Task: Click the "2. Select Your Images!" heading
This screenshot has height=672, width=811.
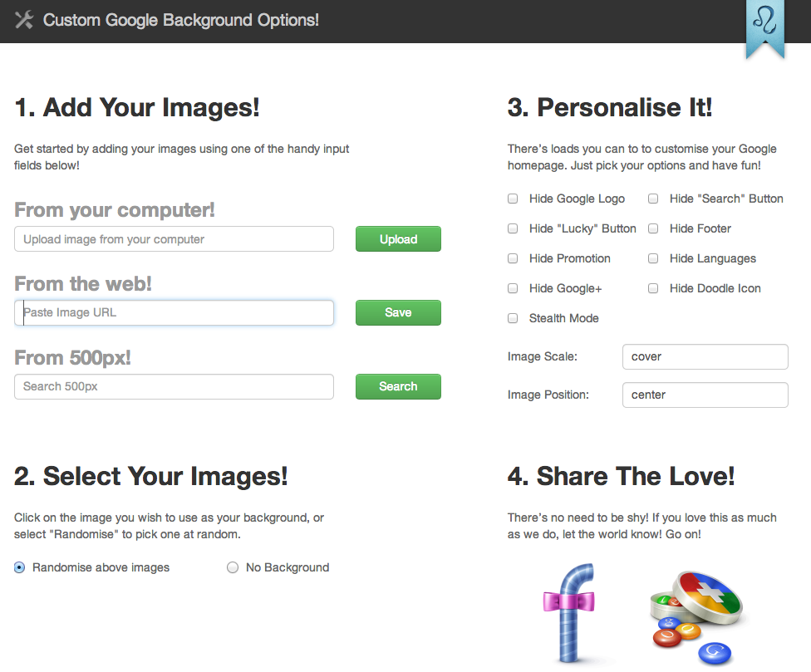Action: (151, 476)
